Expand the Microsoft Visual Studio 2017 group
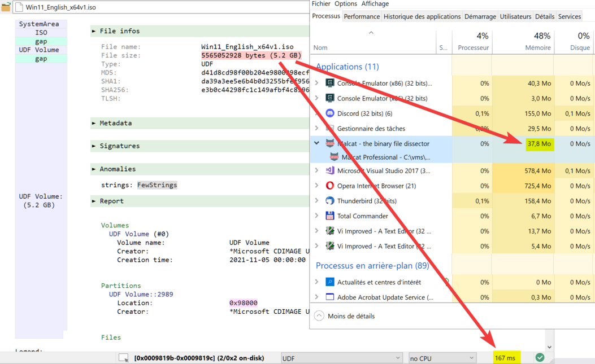Viewport: 595px width, 364px height. pos(317,170)
